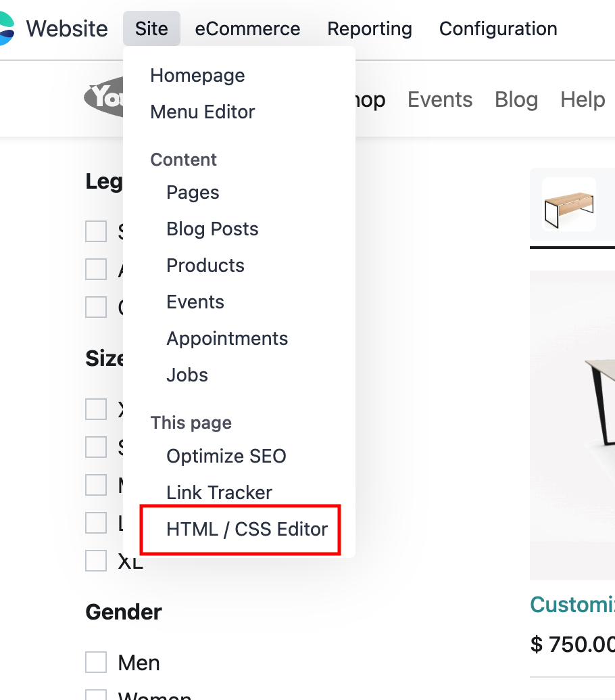
Task: Click the Events link in website header
Action: pos(439,100)
